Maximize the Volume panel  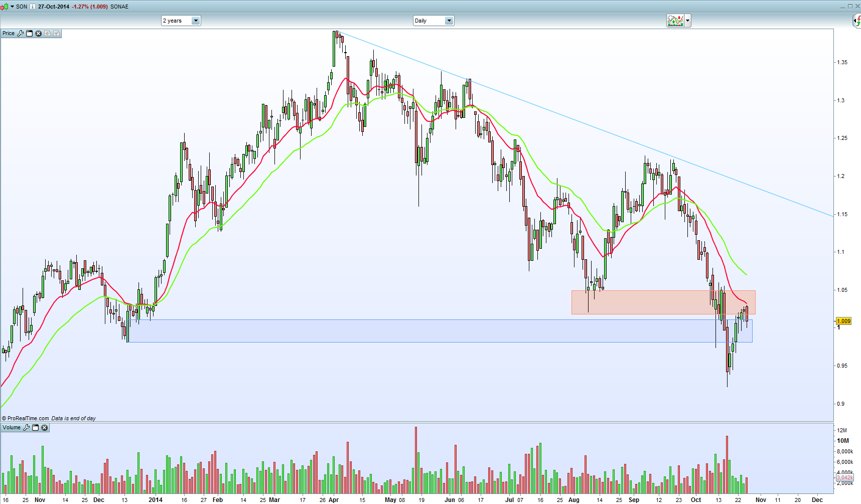[x=36, y=428]
